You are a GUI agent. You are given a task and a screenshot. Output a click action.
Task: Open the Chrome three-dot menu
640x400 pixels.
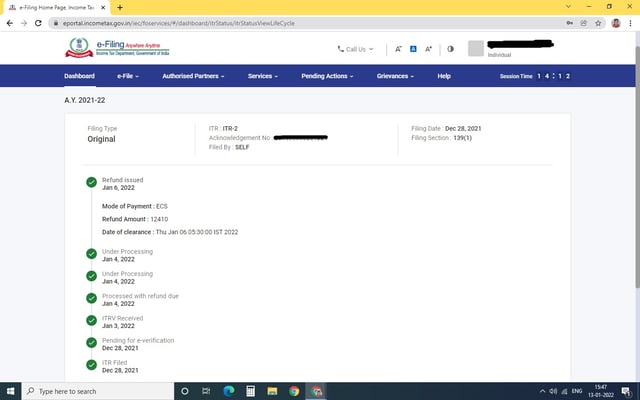click(630, 23)
